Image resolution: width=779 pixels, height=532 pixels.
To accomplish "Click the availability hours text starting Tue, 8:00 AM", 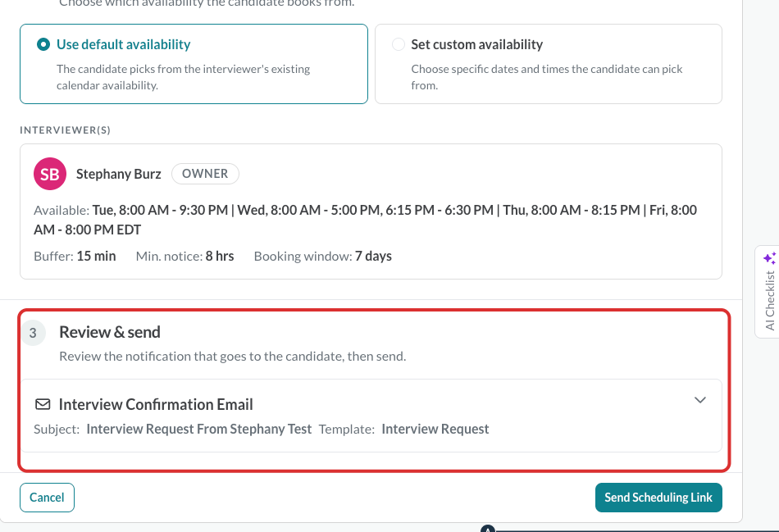I will pos(365,220).
